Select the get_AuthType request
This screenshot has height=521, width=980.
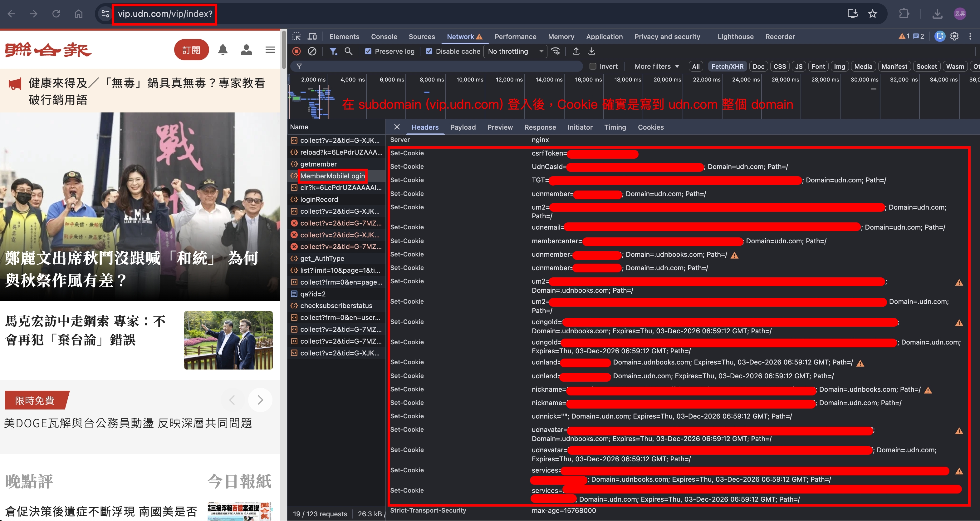(322, 258)
